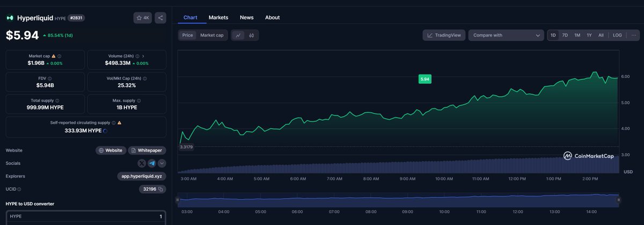Image resolution: width=644 pixels, height=225 pixels.
Task: Click info icon beside Vol/Mkt Cap (24h)
Action: click(145, 78)
